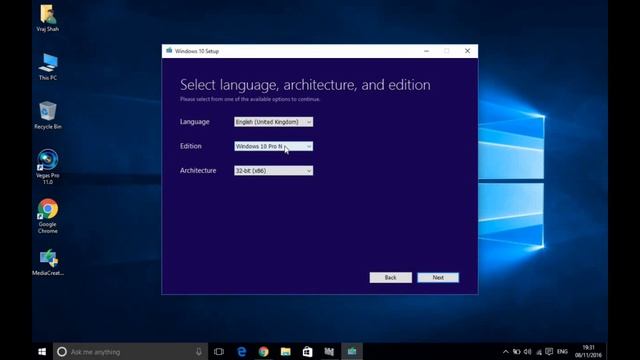
Task: Select the This PC desktop icon
Action: tap(48, 67)
